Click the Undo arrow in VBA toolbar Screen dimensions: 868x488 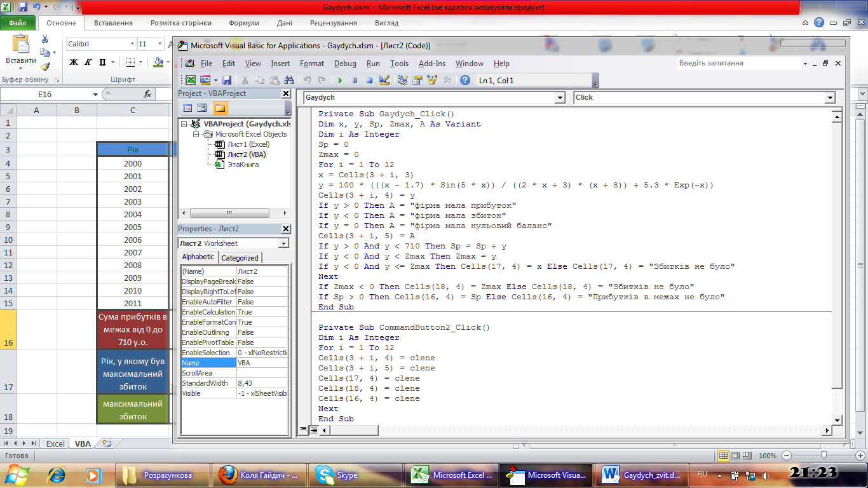[307, 80]
